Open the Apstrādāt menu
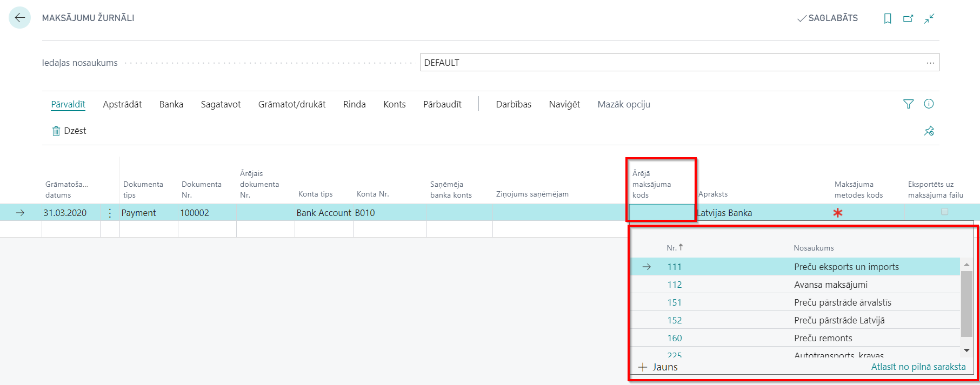This screenshot has height=385, width=980. coord(122,104)
